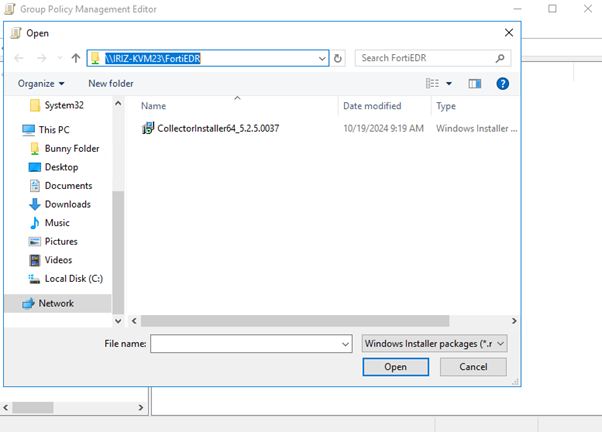Click the System32 folder icon
Viewport: 602px width, 432px height.
(35, 105)
